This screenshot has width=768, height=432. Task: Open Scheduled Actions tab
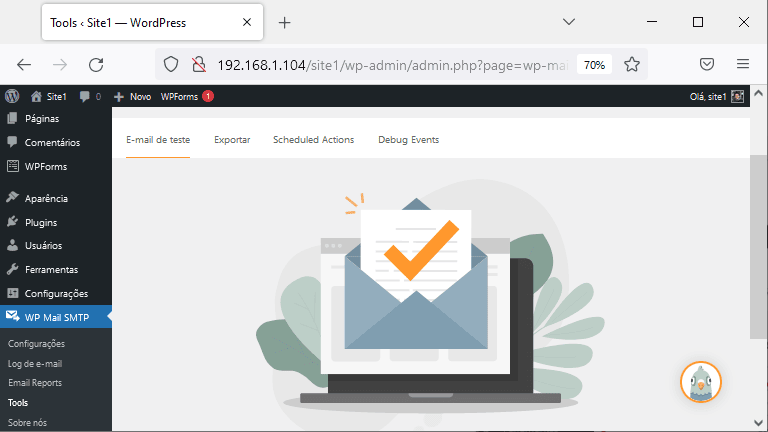point(313,140)
